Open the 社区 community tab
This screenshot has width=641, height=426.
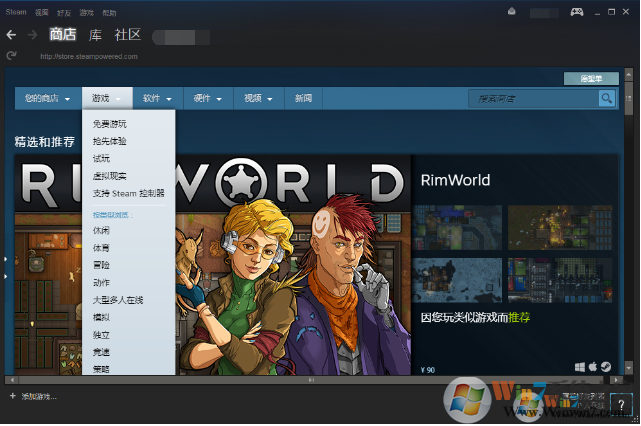(x=128, y=35)
